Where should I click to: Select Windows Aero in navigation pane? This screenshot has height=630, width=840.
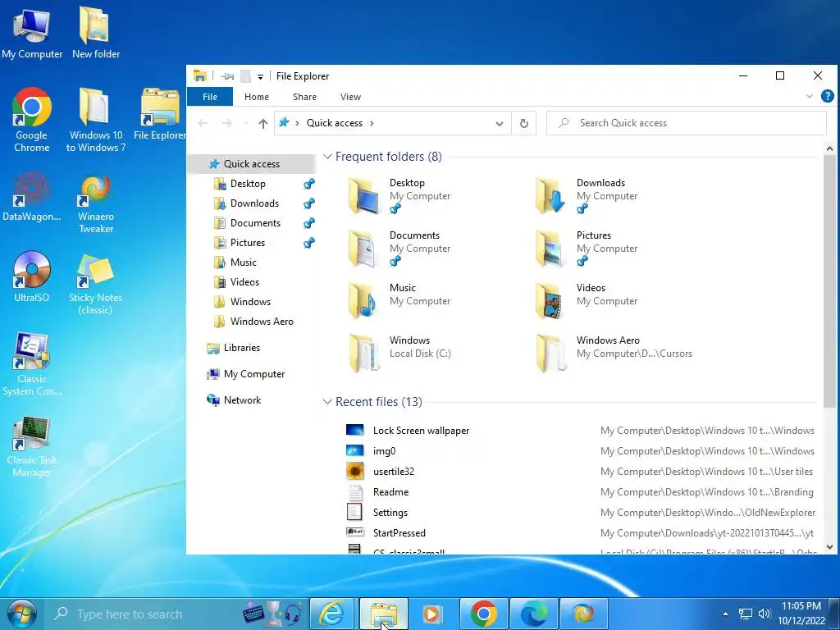point(262,322)
